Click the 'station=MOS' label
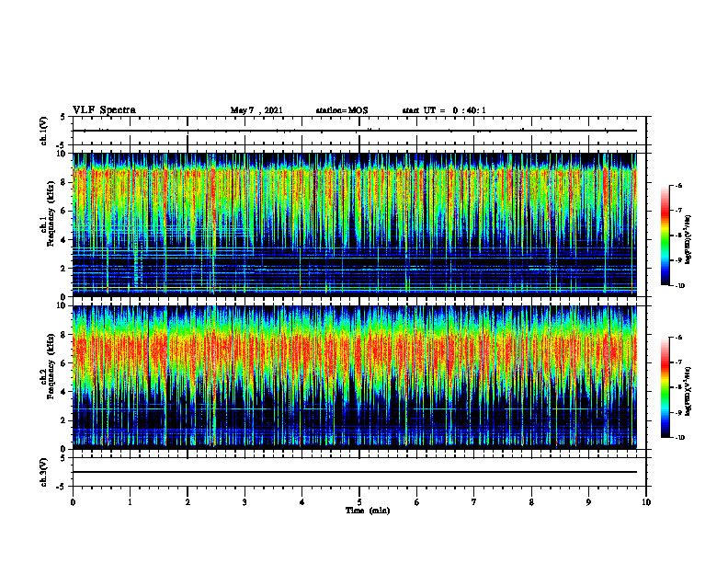Screen dimensions: 728x563 point(342,110)
